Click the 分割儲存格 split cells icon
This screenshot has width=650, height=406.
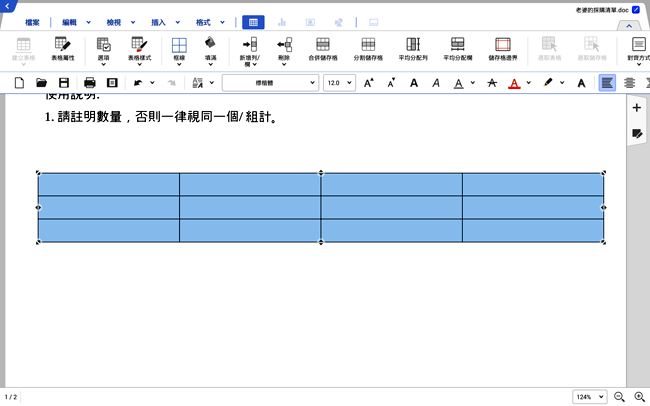tap(368, 49)
